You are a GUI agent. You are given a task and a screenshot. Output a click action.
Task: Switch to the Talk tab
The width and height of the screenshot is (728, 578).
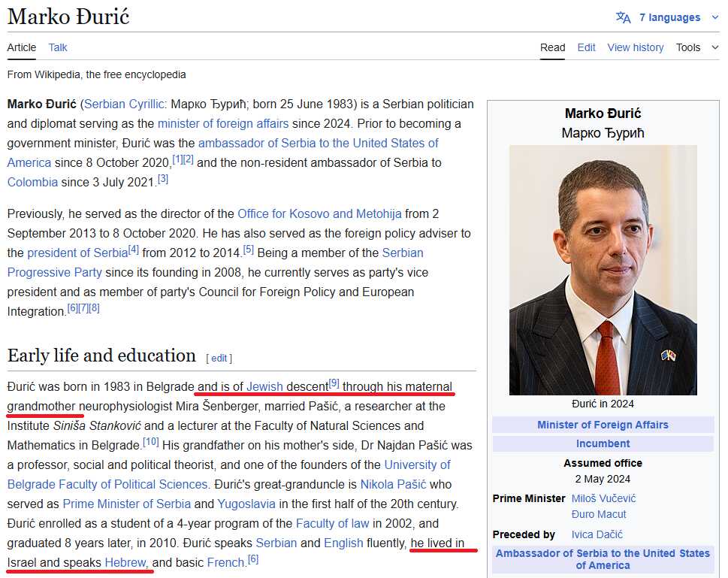[x=58, y=47]
